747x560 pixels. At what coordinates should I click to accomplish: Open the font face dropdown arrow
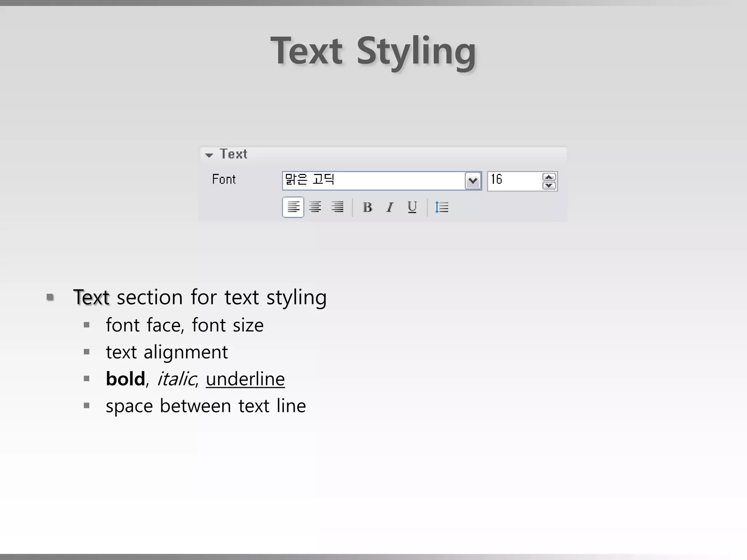(473, 181)
